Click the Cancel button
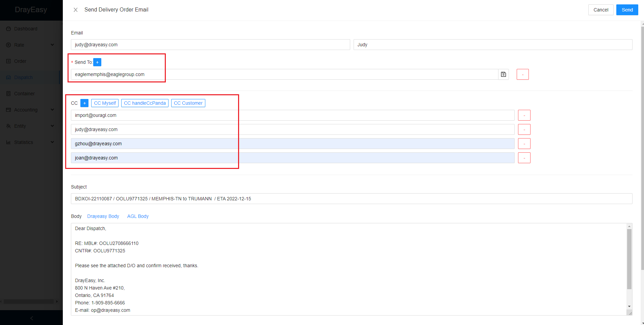 [600, 10]
